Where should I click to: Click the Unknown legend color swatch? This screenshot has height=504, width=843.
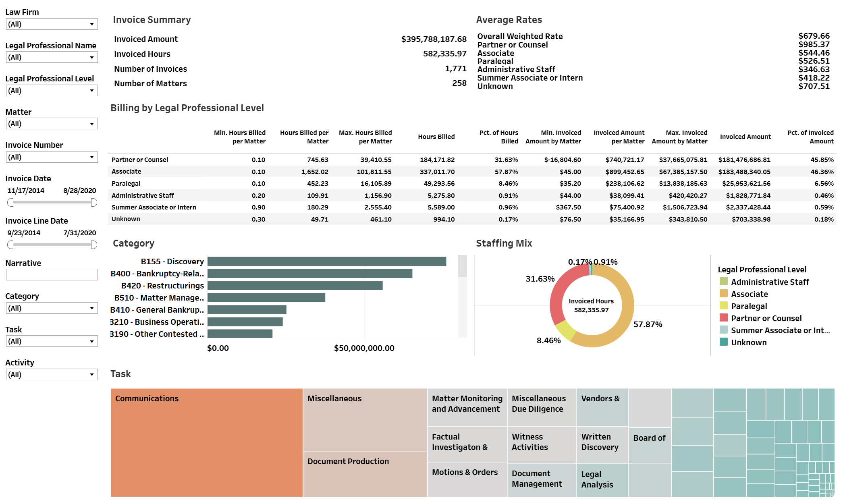(723, 342)
